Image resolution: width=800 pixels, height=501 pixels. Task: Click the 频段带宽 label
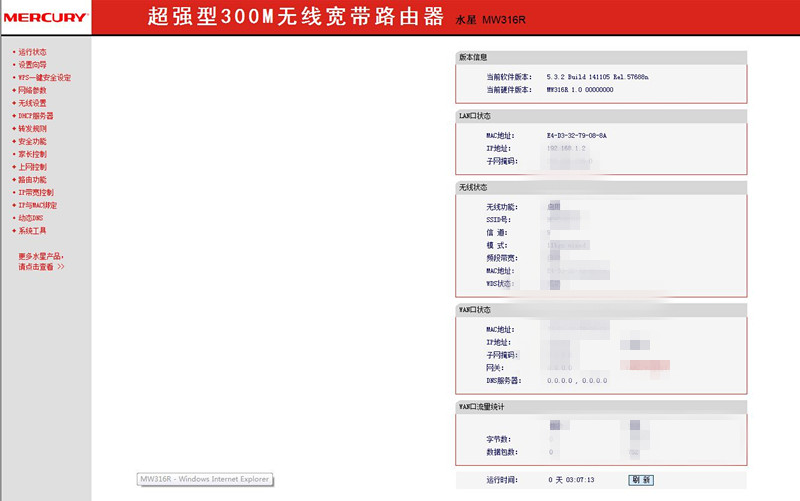tap(502, 258)
